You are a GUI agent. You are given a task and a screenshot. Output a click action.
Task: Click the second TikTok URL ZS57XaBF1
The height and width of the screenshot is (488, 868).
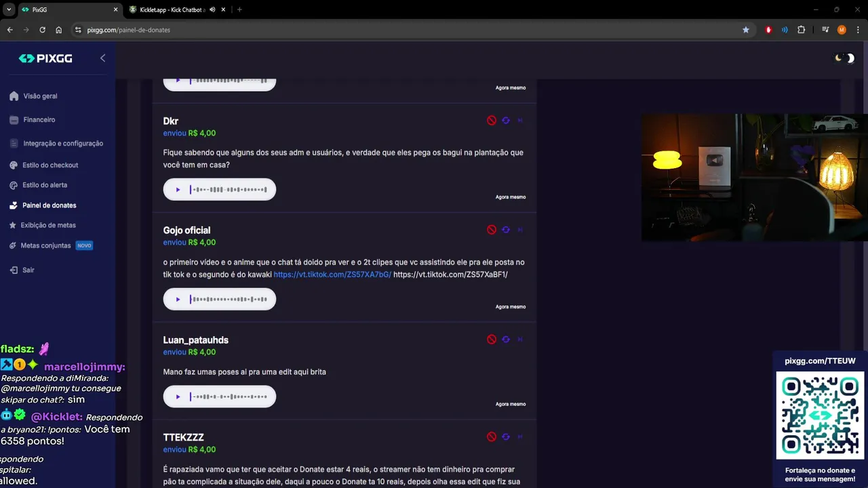[x=450, y=274]
